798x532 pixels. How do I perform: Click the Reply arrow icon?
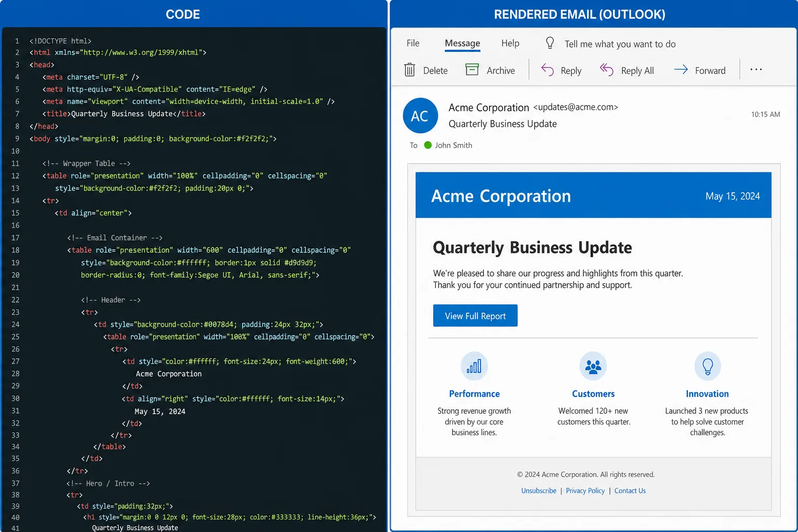pos(548,70)
